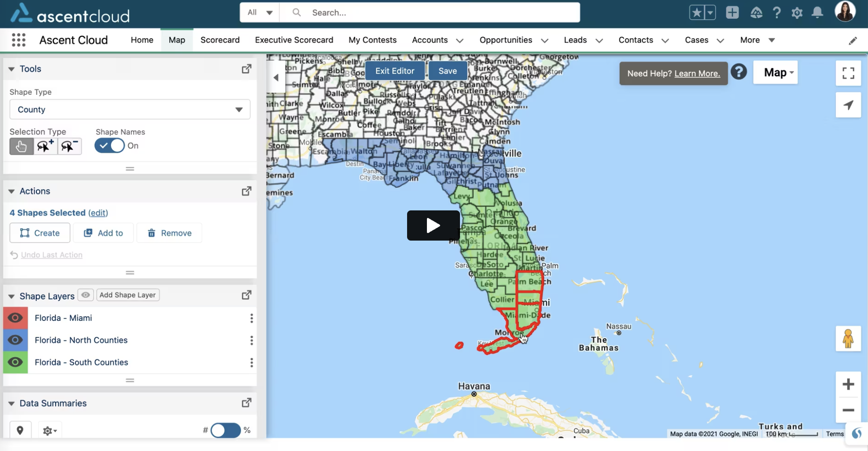Open options for Florida - South Counties layer

(252, 363)
